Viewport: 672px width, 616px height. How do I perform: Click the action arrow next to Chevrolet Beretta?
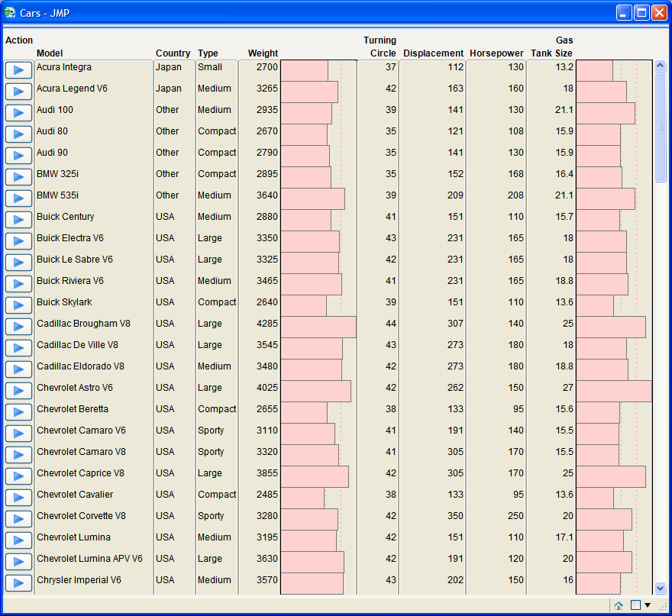coord(18,412)
